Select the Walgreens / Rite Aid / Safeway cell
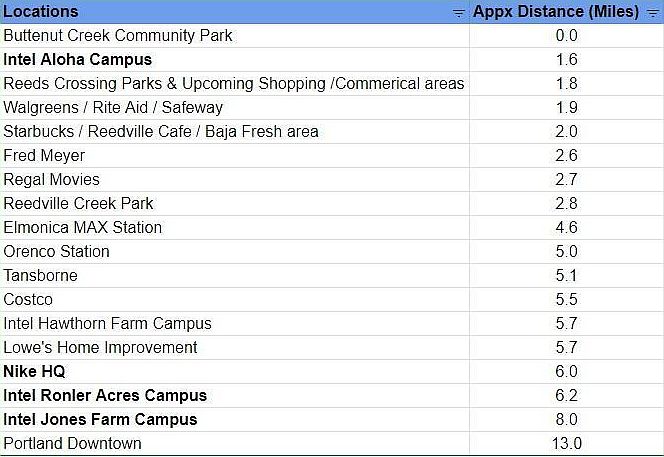Image resolution: width=664 pixels, height=457 pixels. coord(113,107)
